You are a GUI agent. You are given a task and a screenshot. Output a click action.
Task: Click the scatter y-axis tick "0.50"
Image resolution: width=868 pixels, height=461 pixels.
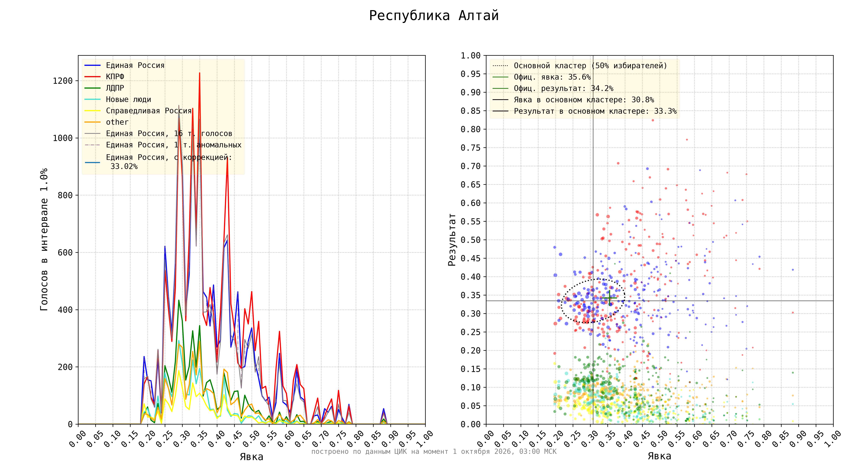tap(471, 240)
